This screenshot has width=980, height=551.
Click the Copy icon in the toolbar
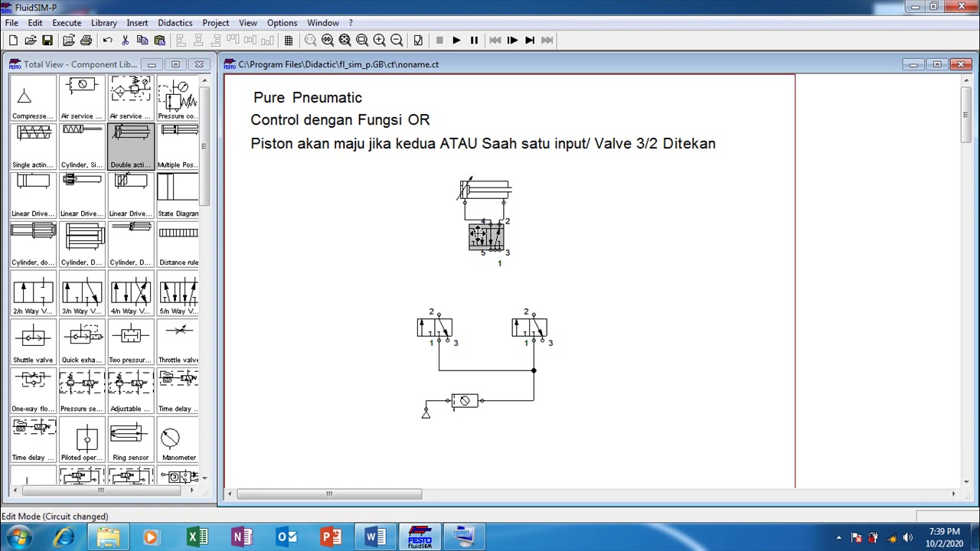[x=142, y=41]
